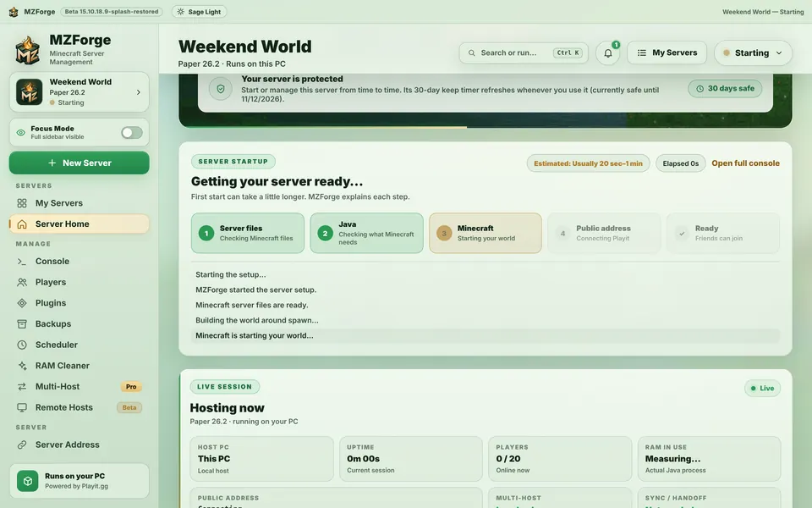Click the My Servers header button
This screenshot has width=812, height=508.
(x=667, y=52)
